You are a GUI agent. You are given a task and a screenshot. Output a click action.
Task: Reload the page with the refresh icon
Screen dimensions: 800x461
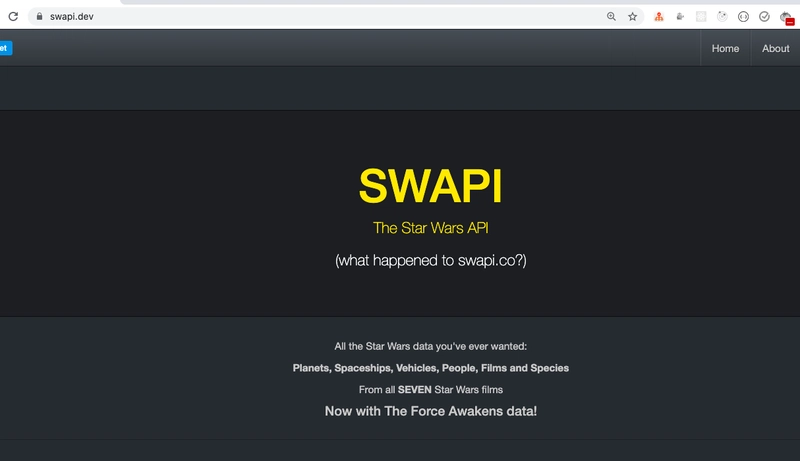(x=13, y=16)
